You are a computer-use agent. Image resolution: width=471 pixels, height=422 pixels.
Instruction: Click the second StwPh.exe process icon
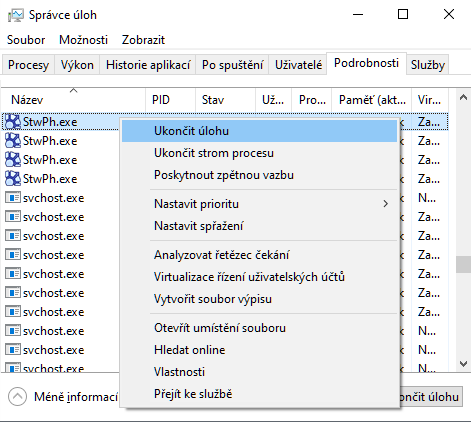(13, 141)
